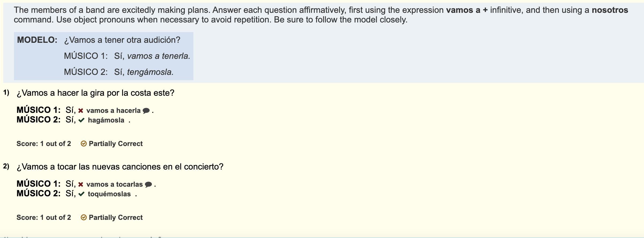This screenshot has width=644, height=238.
Task: Click "Score: 1 out of 2" for question 1
Action: pyautogui.click(x=44, y=144)
